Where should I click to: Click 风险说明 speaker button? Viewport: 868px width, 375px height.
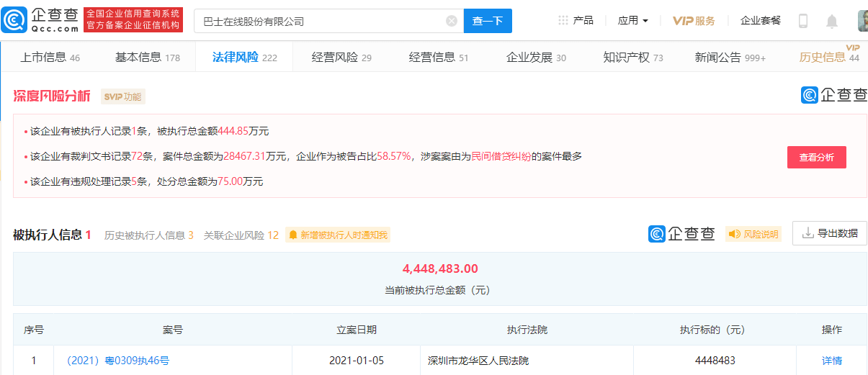(753, 234)
